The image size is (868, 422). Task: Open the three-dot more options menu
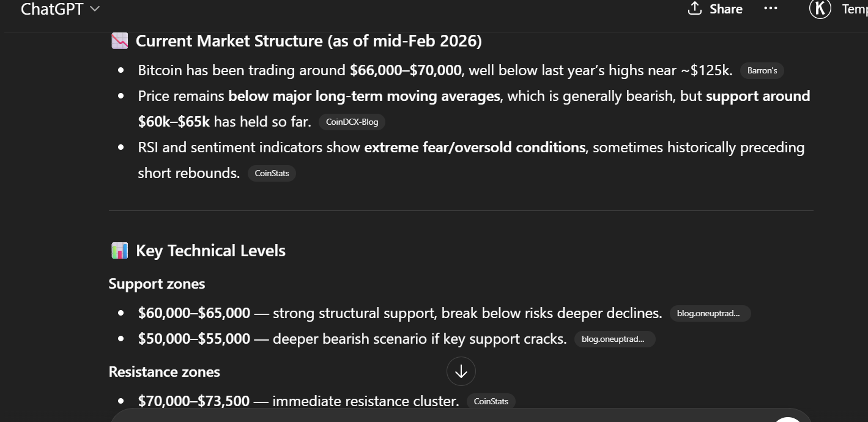(771, 9)
